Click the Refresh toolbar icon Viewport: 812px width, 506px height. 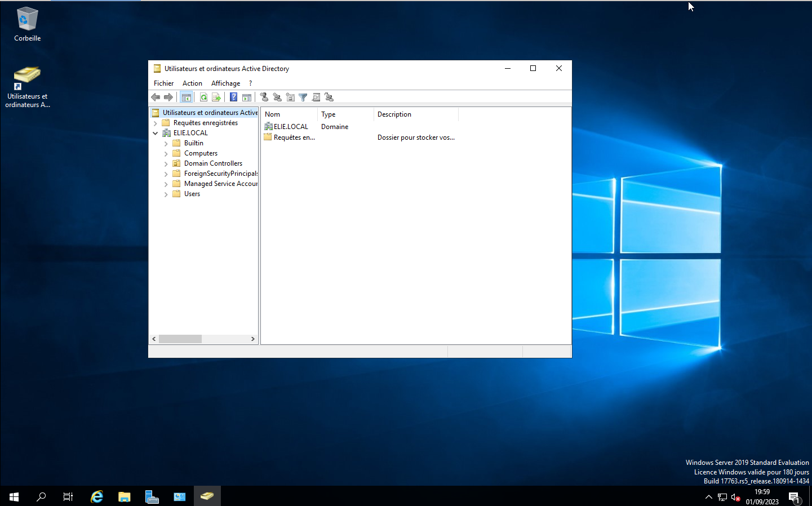[x=203, y=97]
